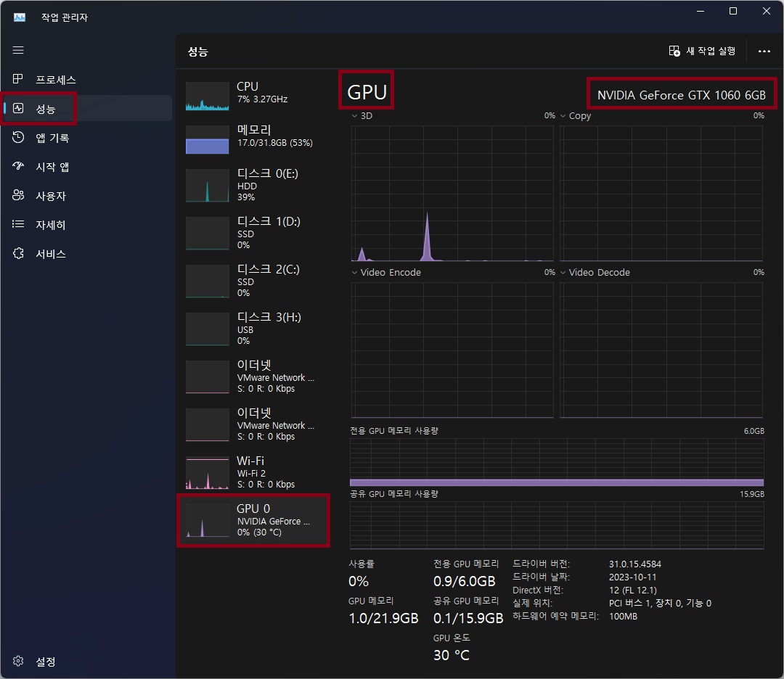
Task: Open the three-dot more options menu
Action: click(x=764, y=51)
